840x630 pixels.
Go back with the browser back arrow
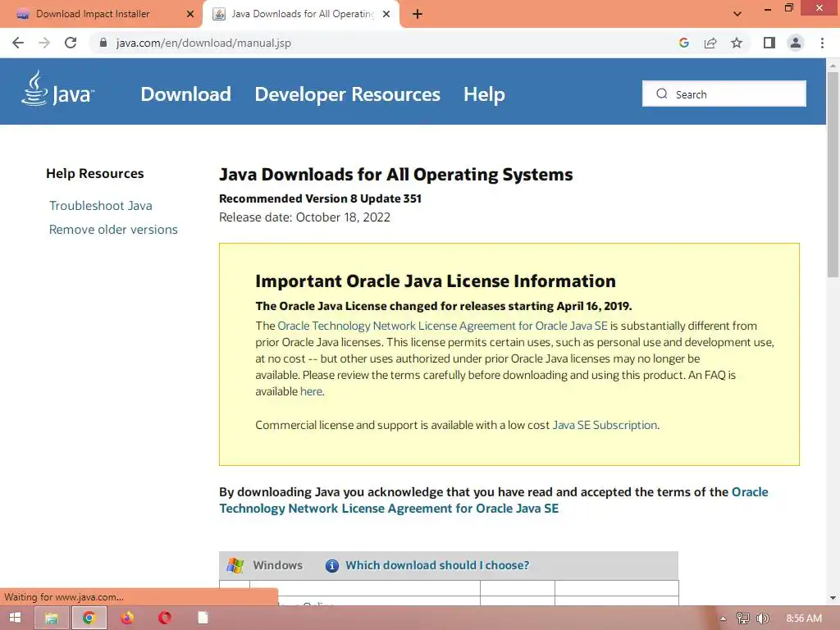(18, 43)
